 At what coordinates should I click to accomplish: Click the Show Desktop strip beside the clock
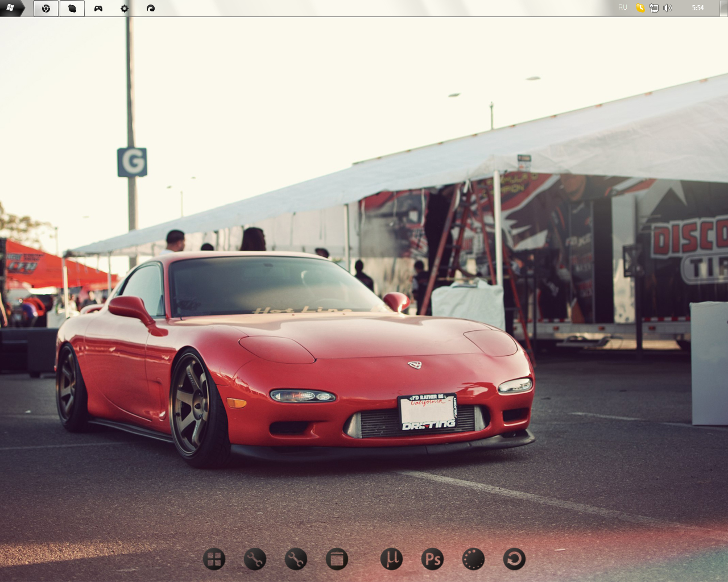723,8
